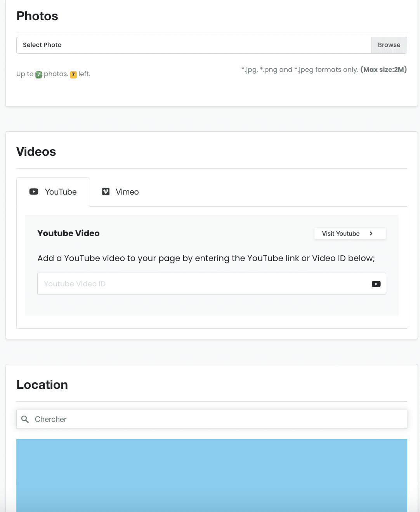Click the YouTube icon inside the Video ID field
The width and height of the screenshot is (420, 512).
[x=376, y=284]
